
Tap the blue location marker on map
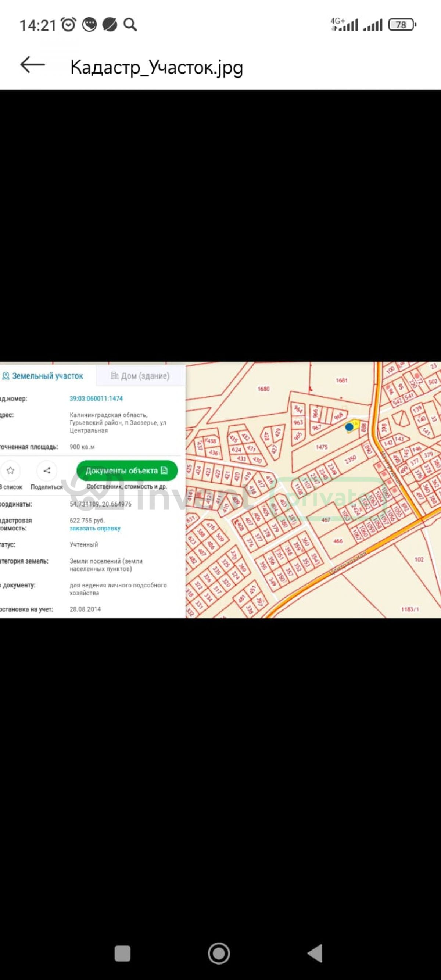click(x=349, y=427)
